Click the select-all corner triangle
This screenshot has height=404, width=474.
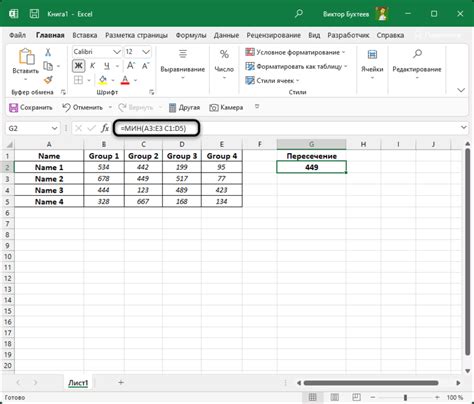(9, 145)
